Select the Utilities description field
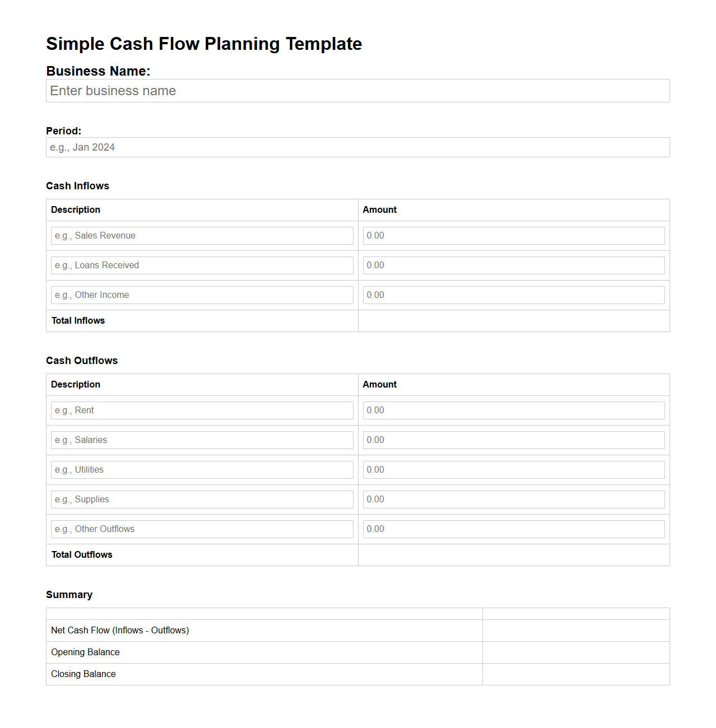 202,469
